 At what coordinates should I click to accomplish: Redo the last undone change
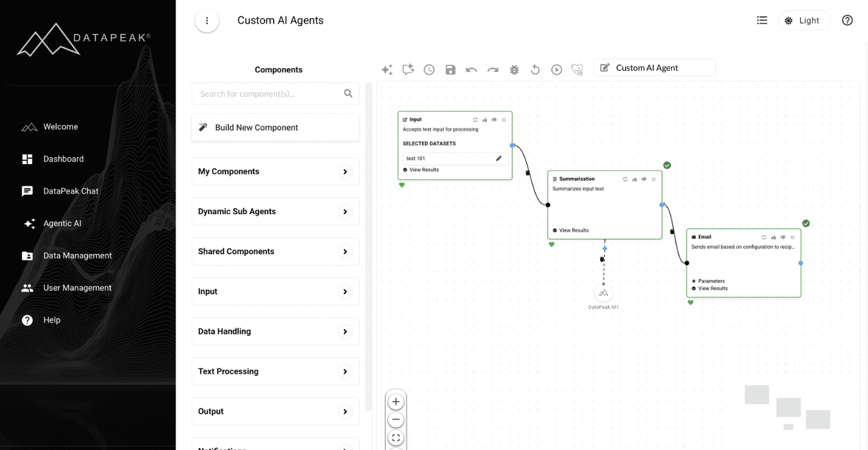point(493,70)
